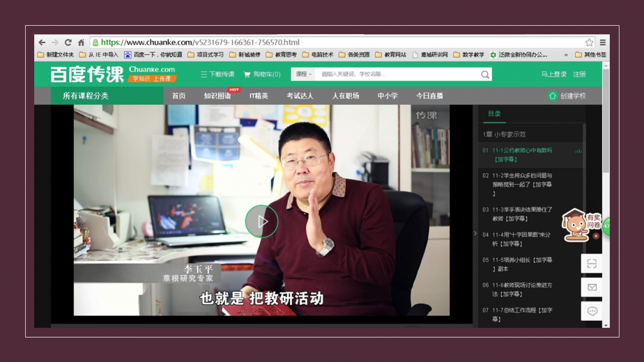Open the mail envelope icon on sidebar
644x362 pixels.
592,287
